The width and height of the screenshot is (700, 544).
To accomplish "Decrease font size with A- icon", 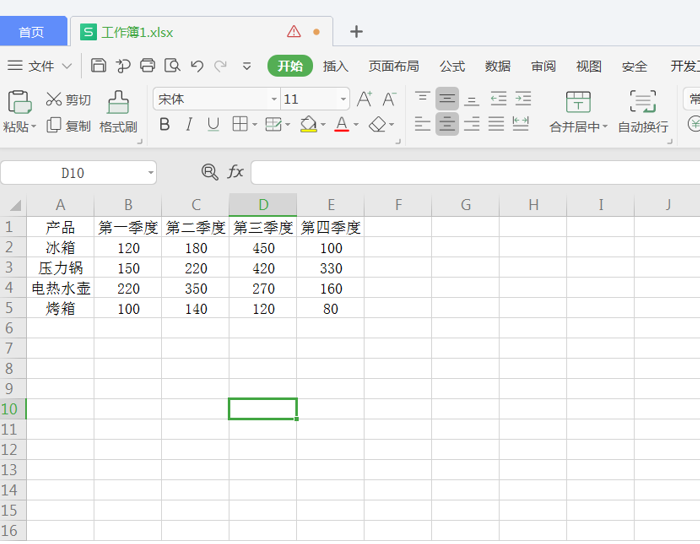I will pyautogui.click(x=389, y=99).
